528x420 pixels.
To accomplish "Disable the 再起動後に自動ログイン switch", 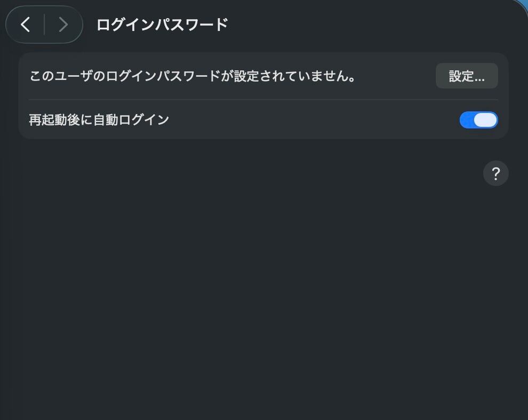I will tap(478, 120).
